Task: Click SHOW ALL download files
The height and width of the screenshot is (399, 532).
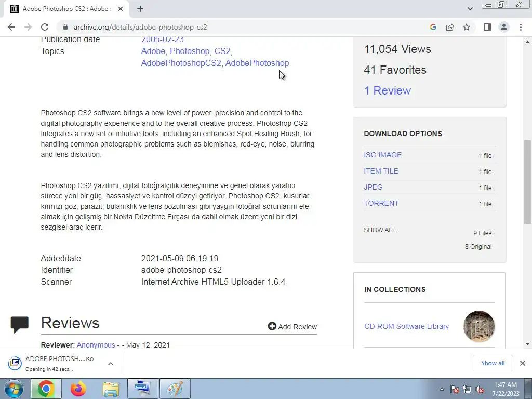Action: [x=379, y=230]
